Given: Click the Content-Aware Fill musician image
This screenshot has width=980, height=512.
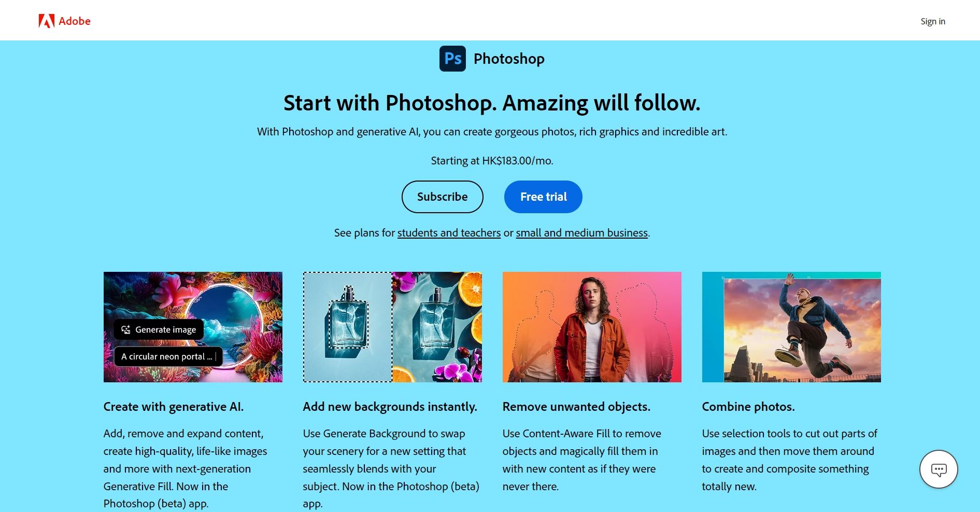Looking at the screenshot, I should coord(592,327).
